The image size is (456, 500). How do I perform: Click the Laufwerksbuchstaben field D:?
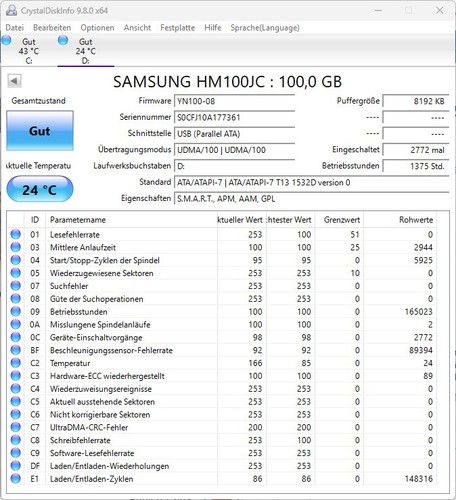click(234, 166)
